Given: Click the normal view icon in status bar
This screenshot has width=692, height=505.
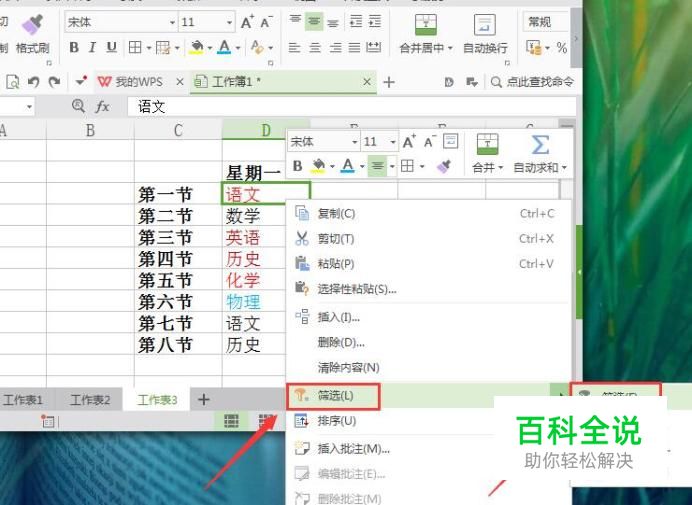Looking at the screenshot, I should pos(231,421).
